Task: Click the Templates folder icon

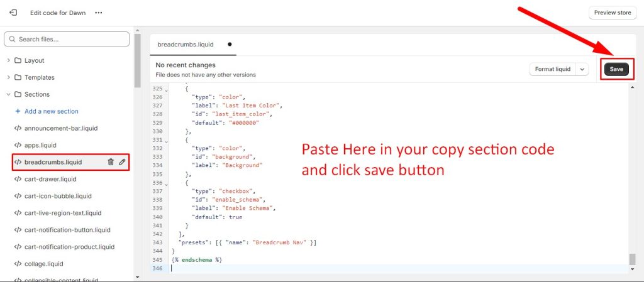Action: pos(18,77)
